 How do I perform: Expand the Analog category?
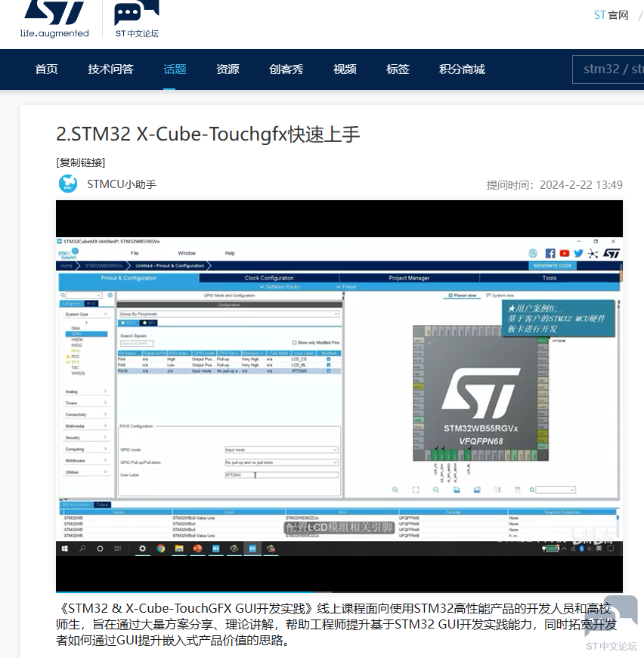coord(86,391)
